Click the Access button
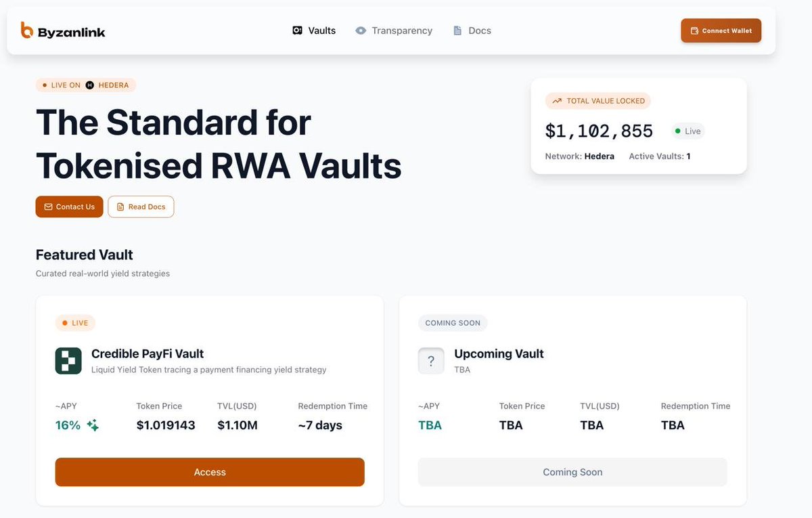812x518 pixels. pyautogui.click(x=210, y=472)
